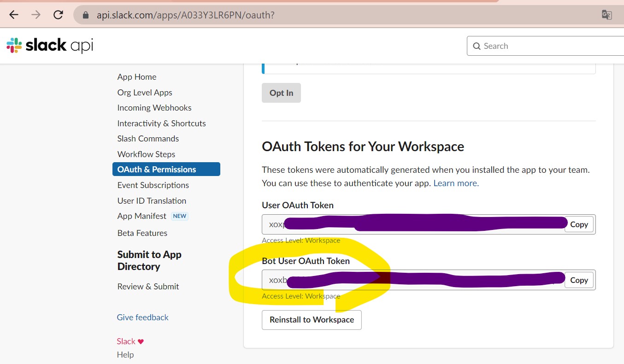Click the "OAuth Tokens for Your Workspace" heading
624x364 pixels.
point(363,147)
